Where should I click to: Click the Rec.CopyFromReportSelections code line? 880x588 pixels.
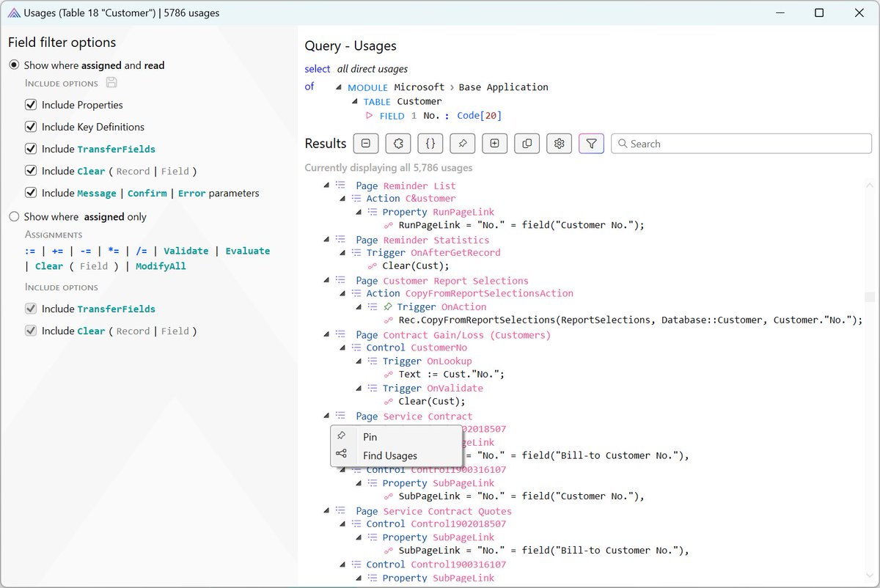(x=631, y=320)
